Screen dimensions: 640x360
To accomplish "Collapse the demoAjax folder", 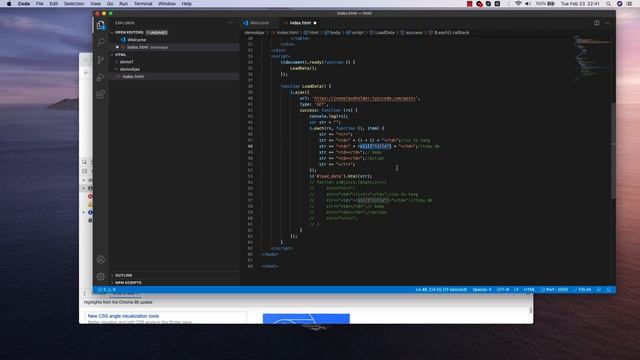I will (129, 69).
